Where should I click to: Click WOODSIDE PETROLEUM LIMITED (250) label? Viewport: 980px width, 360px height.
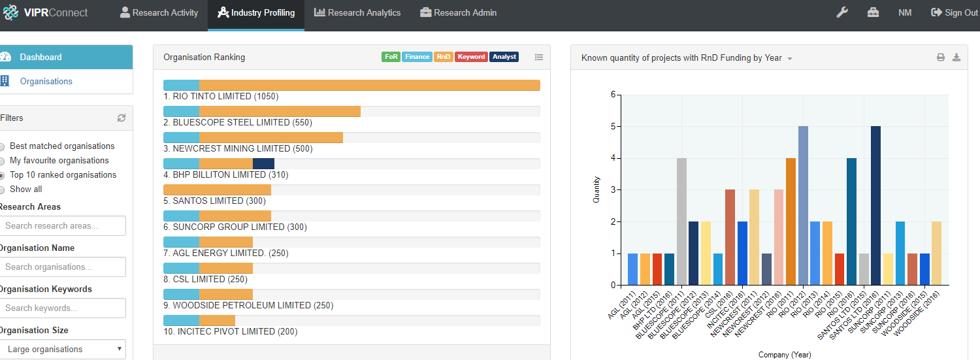click(x=248, y=306)
